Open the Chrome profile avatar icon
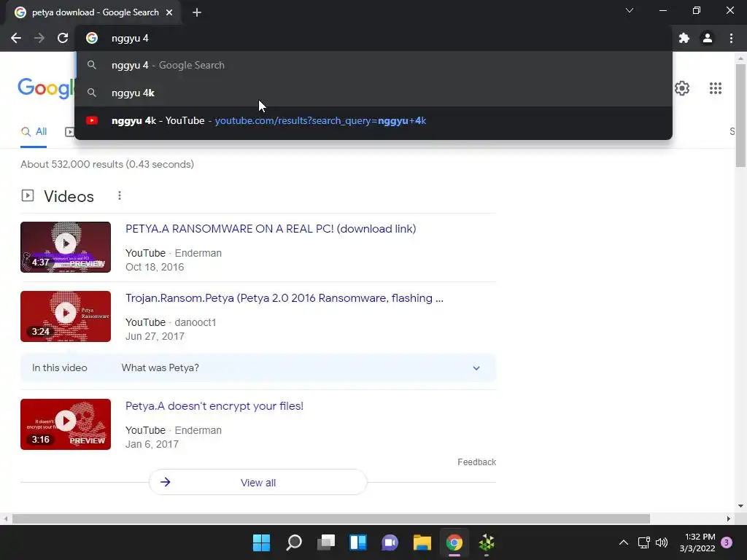Image resolution: width=747 pixels, height=560 pixels. (x=708, y=38)
